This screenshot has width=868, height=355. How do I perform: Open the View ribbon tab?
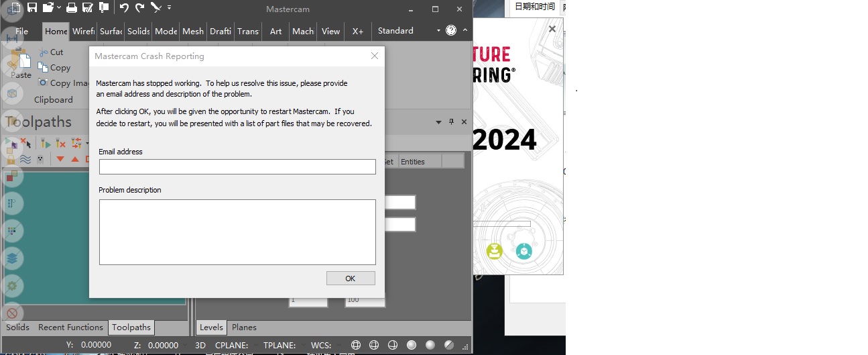(x=330, y=31)
